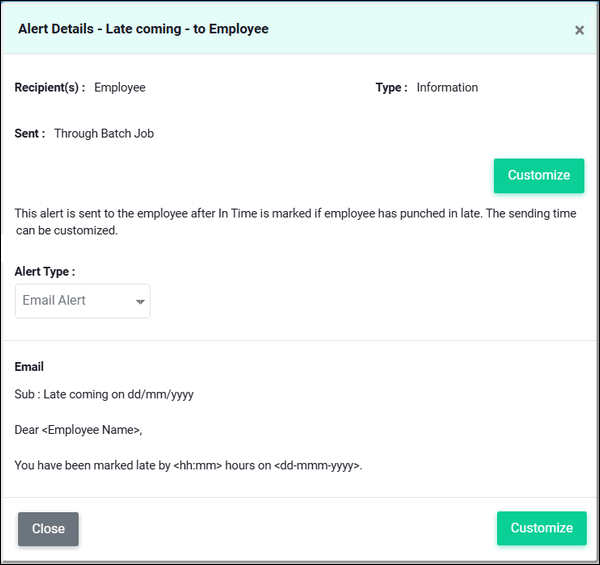Click the <dd-mmm-yyyy> placeholder in email body

(316, 466)
